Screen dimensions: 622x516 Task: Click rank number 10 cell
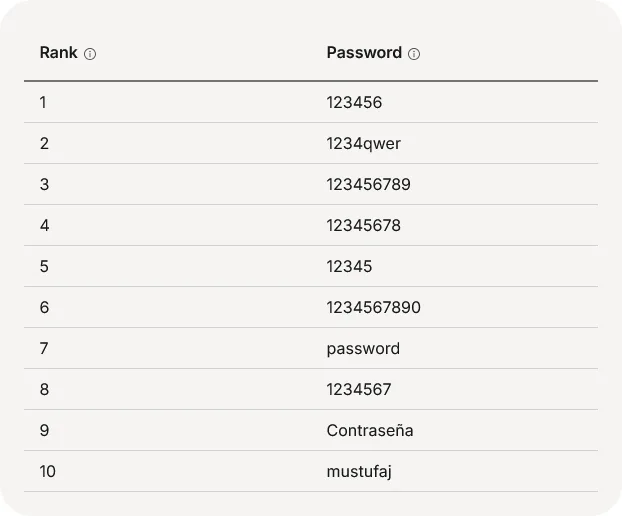coord(48,471)
